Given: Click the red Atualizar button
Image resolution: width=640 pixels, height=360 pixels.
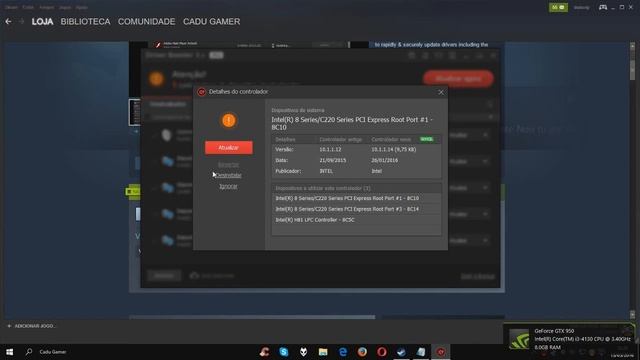Looking at the screenshot, I should point(229,148).
